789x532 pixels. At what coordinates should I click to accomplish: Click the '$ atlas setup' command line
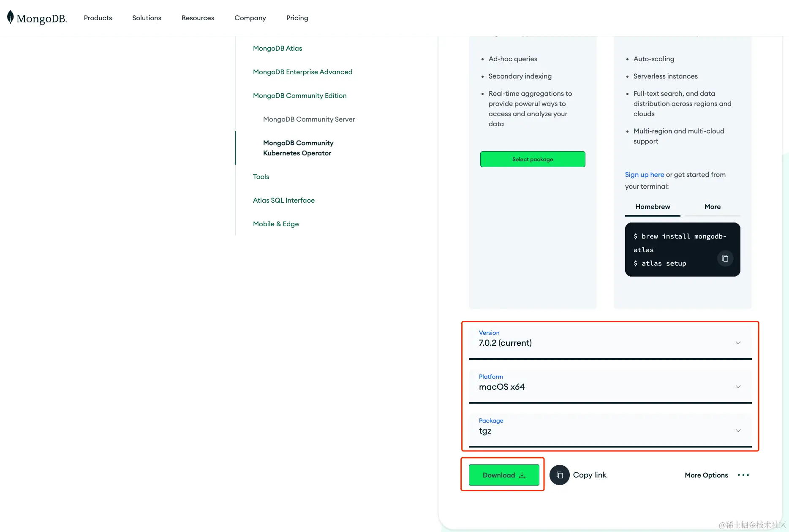click(x=660, y=263)
